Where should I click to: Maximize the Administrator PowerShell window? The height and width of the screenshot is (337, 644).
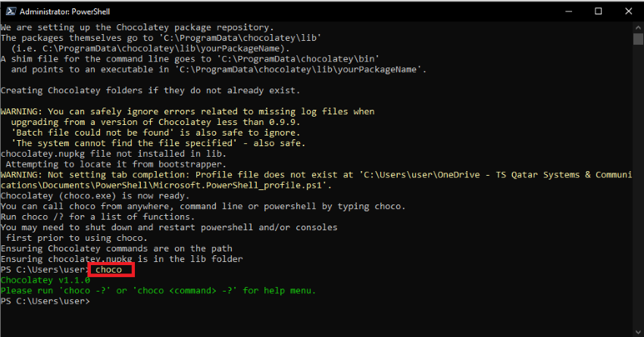click(x=599, y=11)
